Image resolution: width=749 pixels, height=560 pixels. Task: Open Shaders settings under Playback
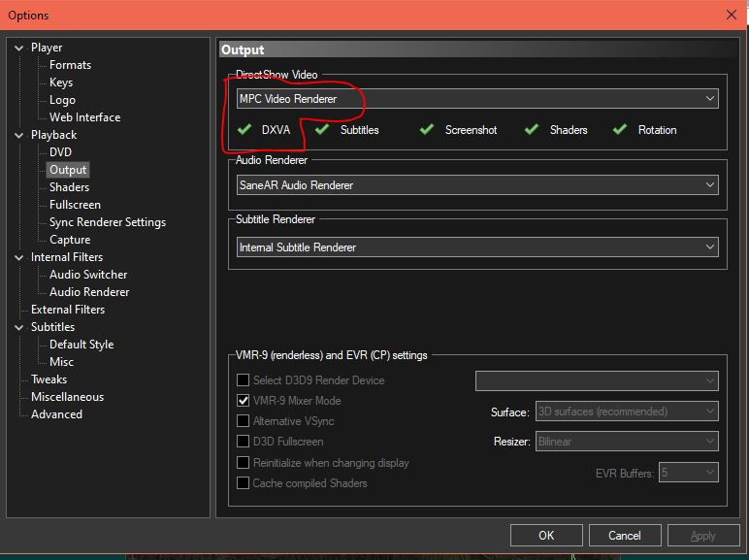pos(69,187)
